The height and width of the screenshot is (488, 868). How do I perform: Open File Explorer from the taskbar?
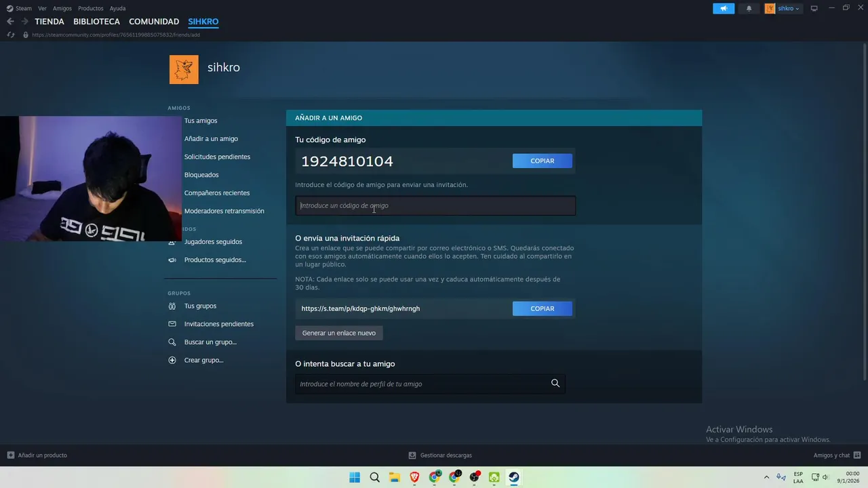pyautogui.click(x=395, y=477)
